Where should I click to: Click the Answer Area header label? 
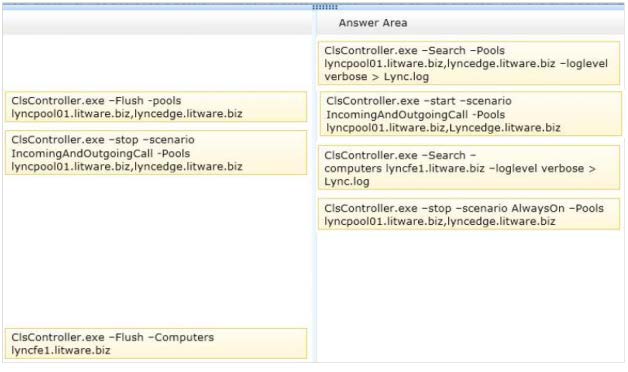373,23
